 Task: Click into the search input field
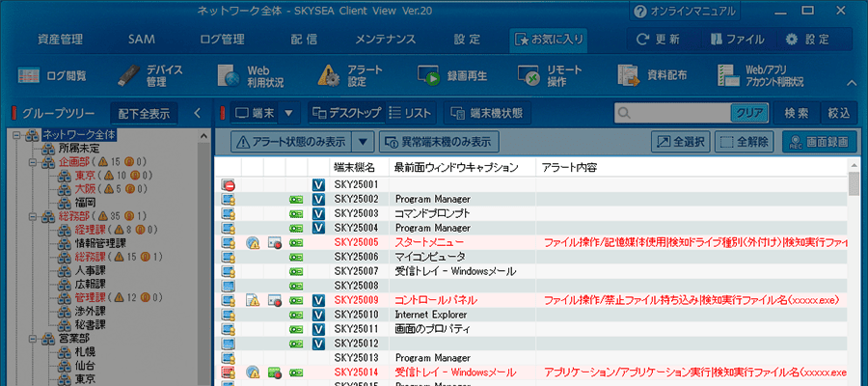click(680, 113)
